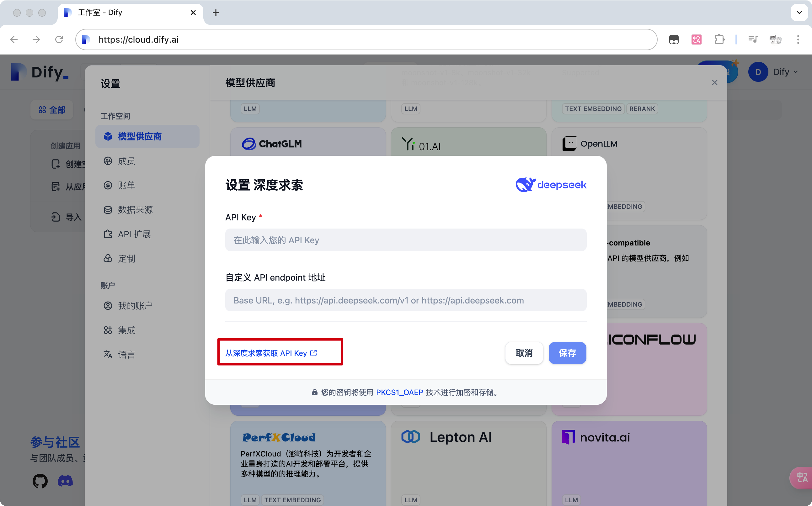Click the Discord community icon
This screenshot has height=506, width=812.
(x=65, y=481)
